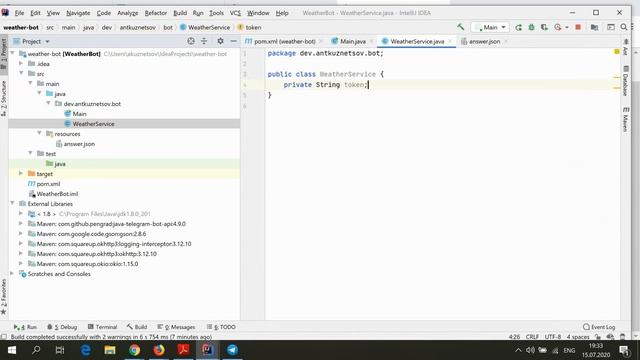Open the Debug tool window button
This screenshot has height=360, width=640.
(x=62, y=327)
